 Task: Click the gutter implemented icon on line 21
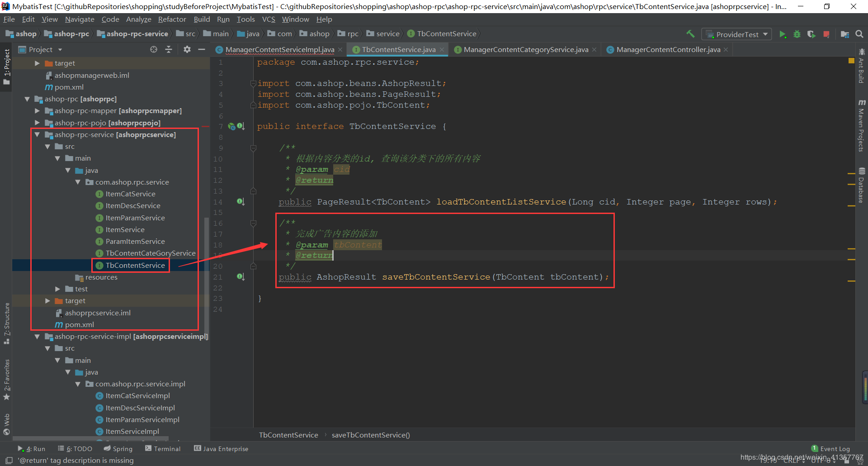tap(241, 276)
